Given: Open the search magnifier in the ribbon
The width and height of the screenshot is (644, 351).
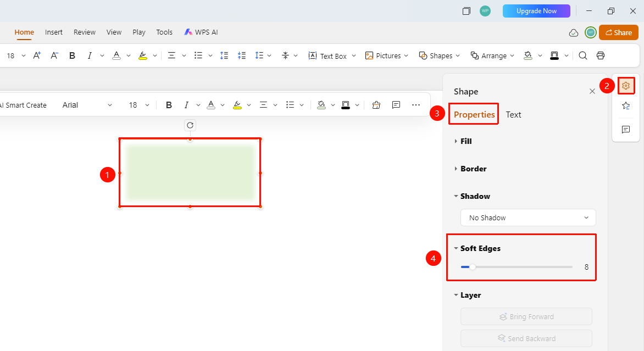Looking at the screenshot, I should 583,55.
